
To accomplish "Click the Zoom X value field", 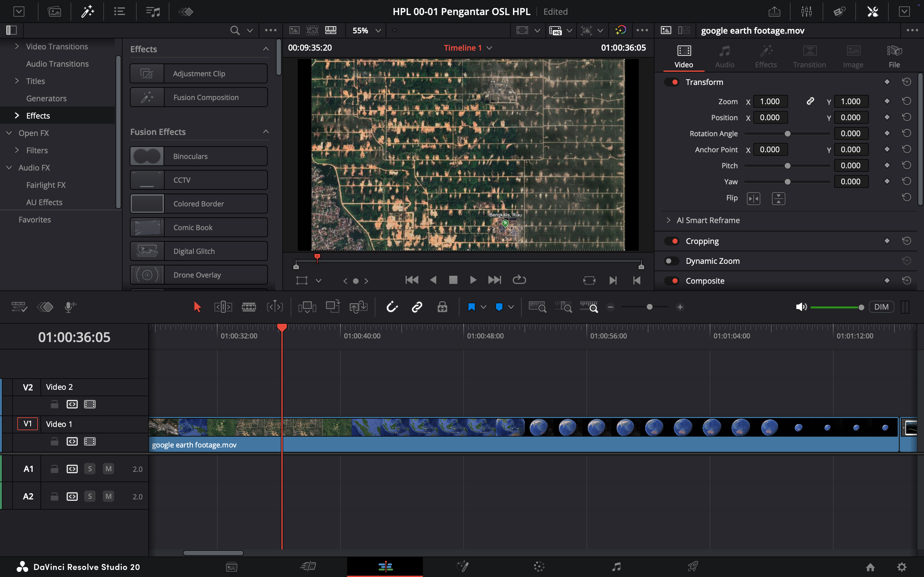I will (x=770, y=102).
